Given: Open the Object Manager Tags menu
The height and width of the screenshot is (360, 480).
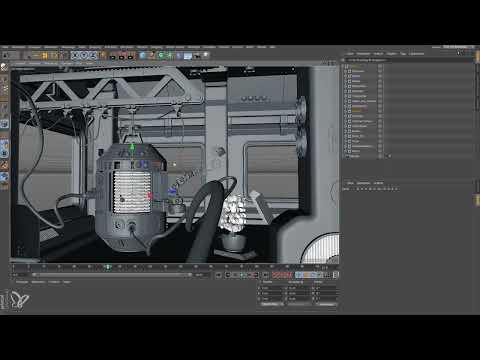Looking at the screenshot, I should click(x=403, y=53).
